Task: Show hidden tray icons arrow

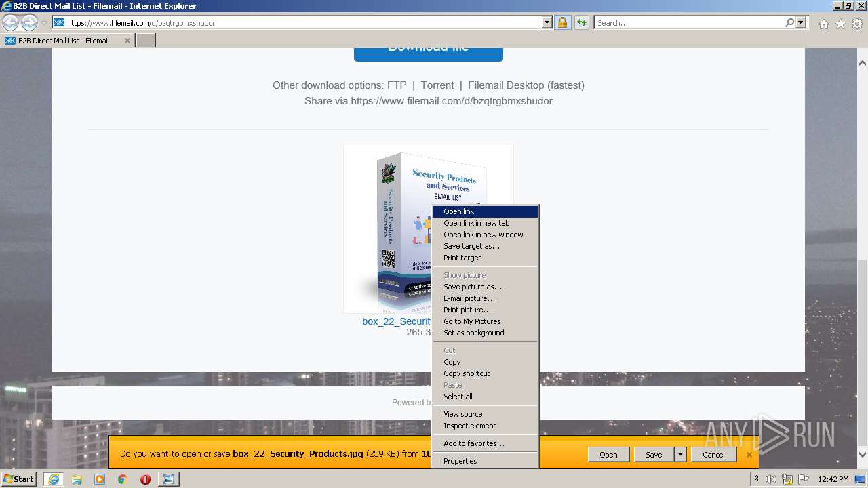Action: (756, 479)
